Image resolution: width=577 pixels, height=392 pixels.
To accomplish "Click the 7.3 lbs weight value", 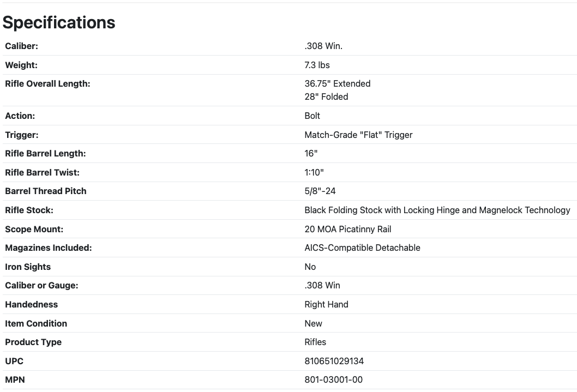I will pos(317,65).
